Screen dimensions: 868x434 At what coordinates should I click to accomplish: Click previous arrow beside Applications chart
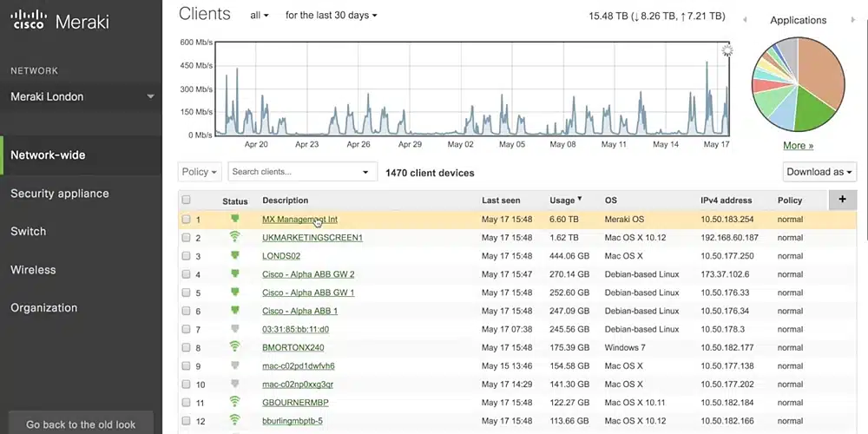tap(745, 20)
